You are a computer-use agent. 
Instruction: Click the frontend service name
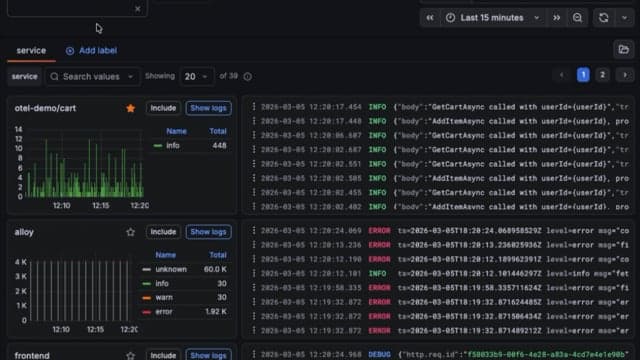click(32, 356)
